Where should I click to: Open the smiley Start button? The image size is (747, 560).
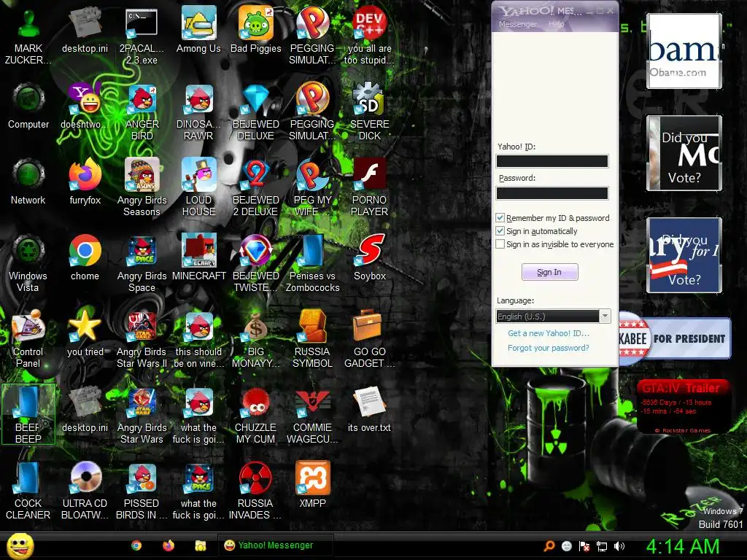tap(20, 546)
